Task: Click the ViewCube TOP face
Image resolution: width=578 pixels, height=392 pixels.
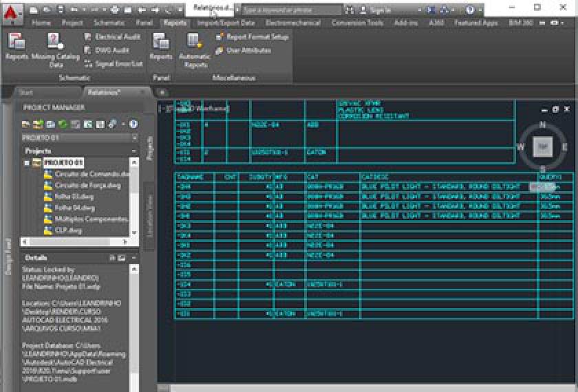Action: click(543, 146)
